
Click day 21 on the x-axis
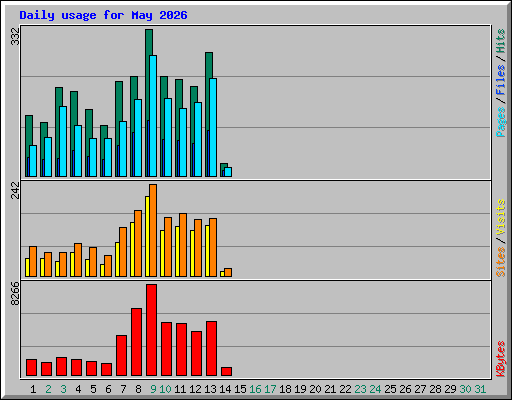(x=330, y=389)
